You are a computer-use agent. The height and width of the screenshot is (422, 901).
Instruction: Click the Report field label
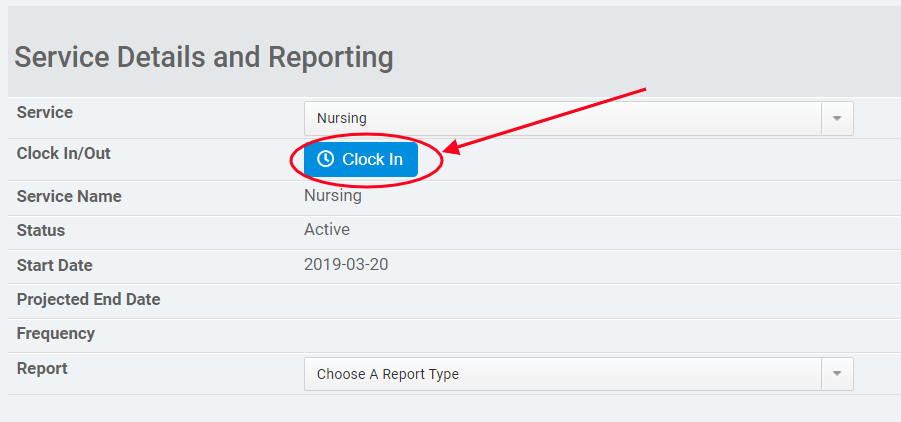pos(42,369)
